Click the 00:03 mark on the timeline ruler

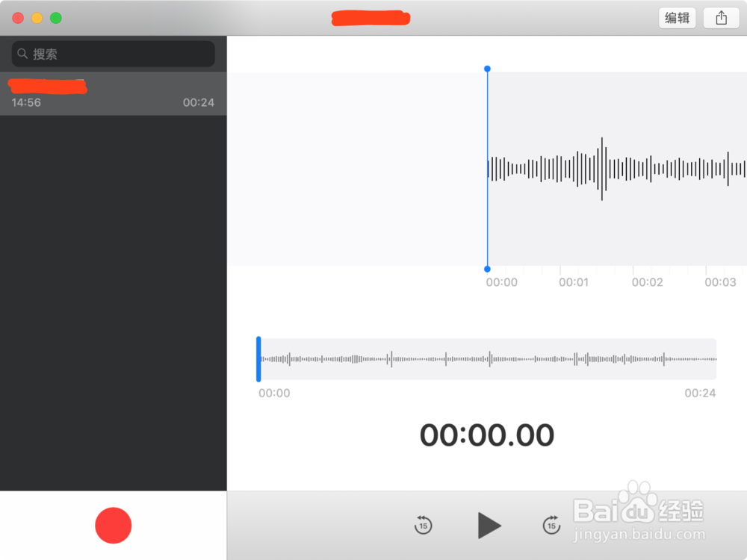pos(720,282)
